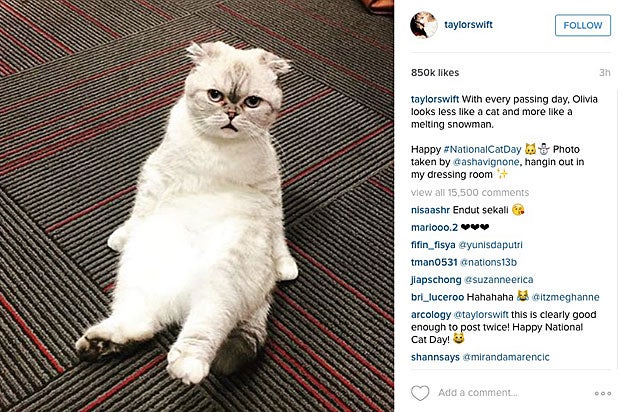
Task: Open mariooo.2 commenter profile
Action: 434,227
